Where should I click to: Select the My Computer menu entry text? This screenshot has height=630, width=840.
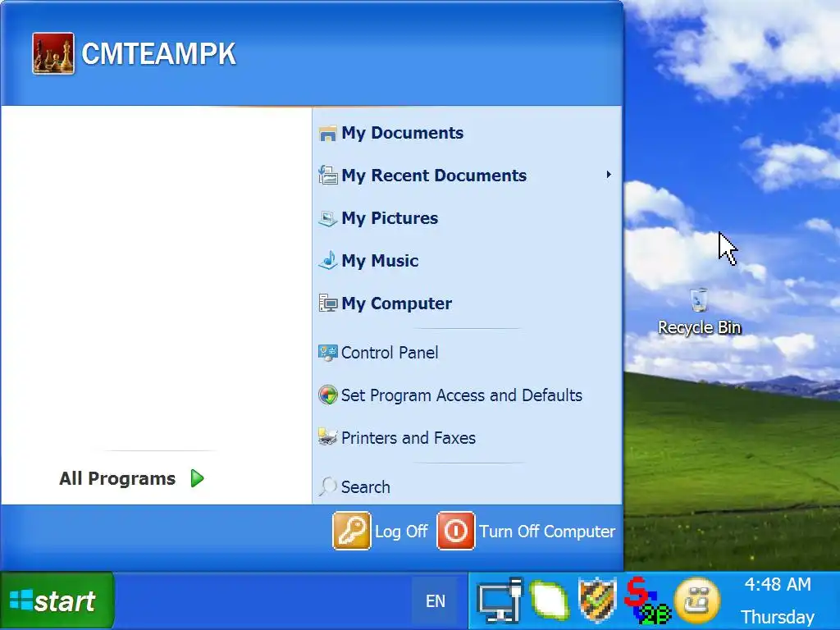click(x=396, y=304)
